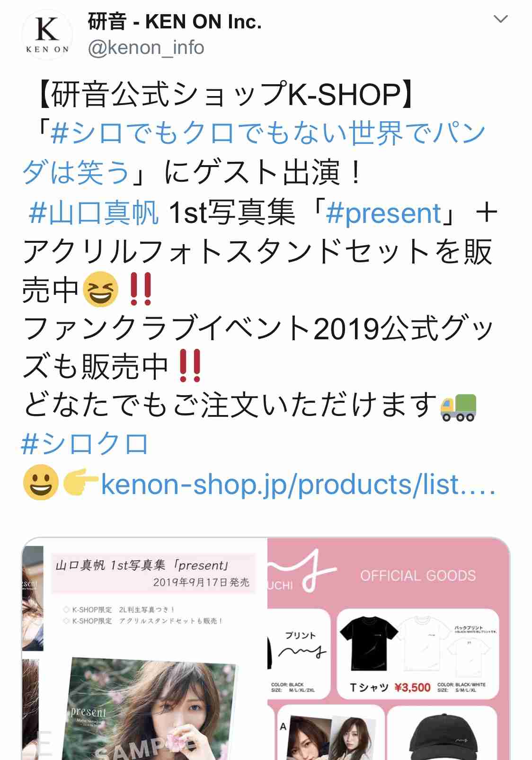Tap the pointing hand emoji
Screen dimensions: 532x760
coord(80,484)
